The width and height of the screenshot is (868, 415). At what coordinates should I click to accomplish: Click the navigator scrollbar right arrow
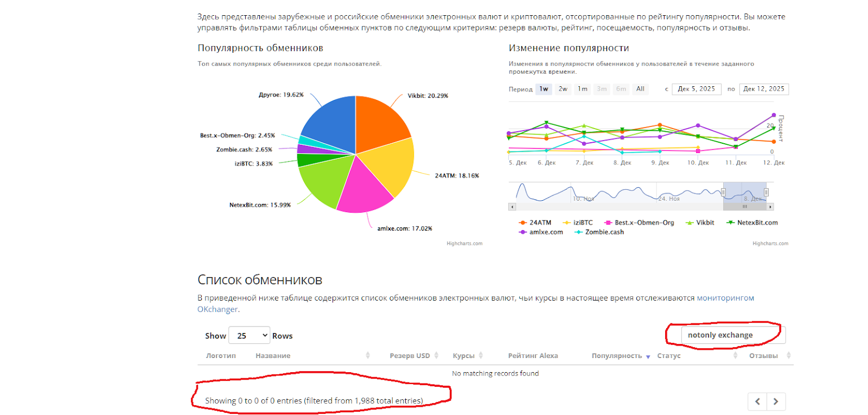pyautogui.click(x=770, y=207)
